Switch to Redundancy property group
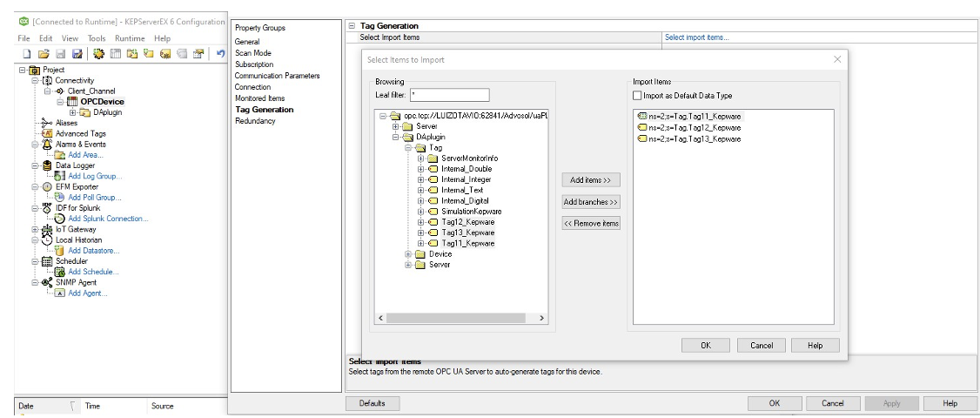Image resolution: width=980 pixels, height=418 pixels. pos(255,121)
